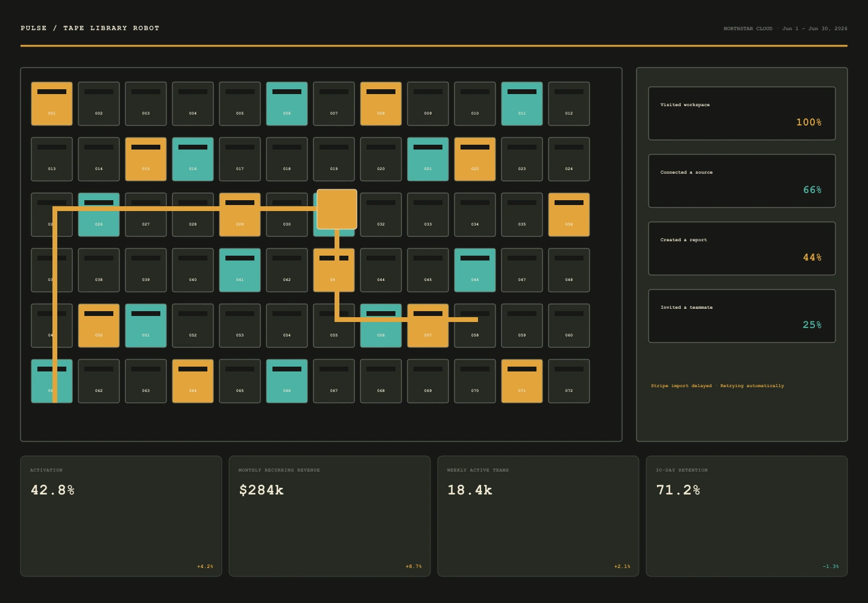This screenshot has height=603, width=868.
Task: Click the 30-Day Retention value 71.2%
Action: pyautogui.click(x=678, y=490)
